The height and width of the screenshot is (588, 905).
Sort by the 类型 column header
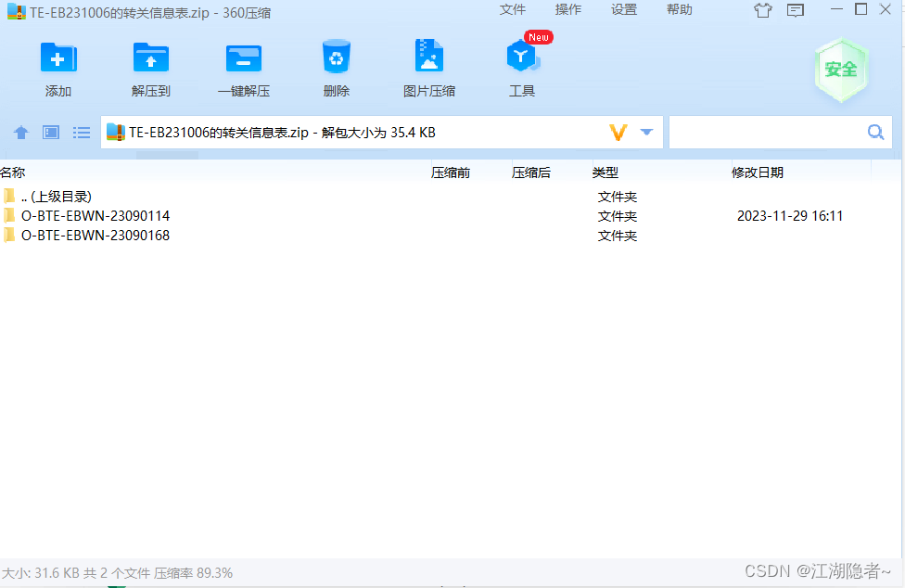pyautogui.click(x=605, y=173)
